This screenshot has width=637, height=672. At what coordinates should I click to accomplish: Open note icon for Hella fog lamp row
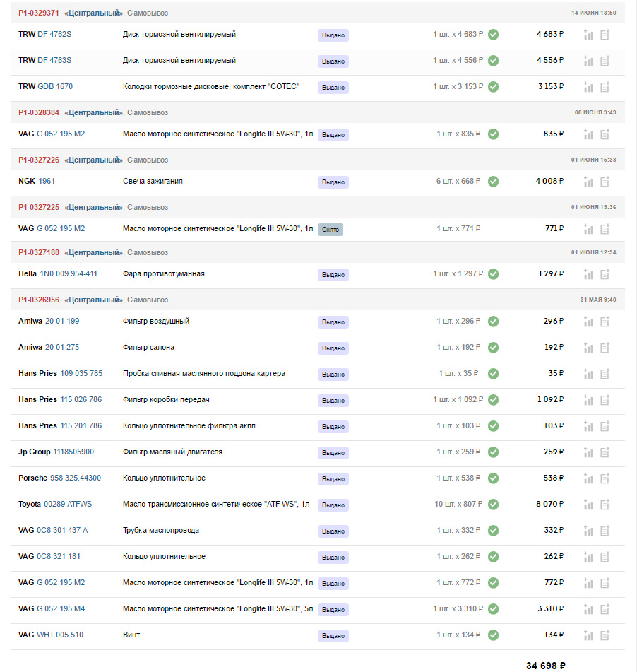click(605, 275)
